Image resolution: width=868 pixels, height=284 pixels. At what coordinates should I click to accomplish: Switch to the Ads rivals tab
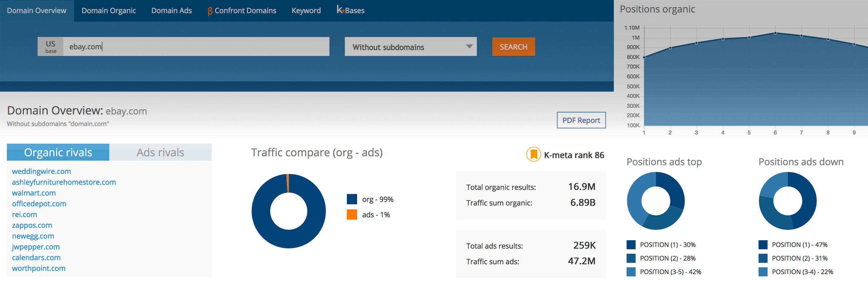160,152
